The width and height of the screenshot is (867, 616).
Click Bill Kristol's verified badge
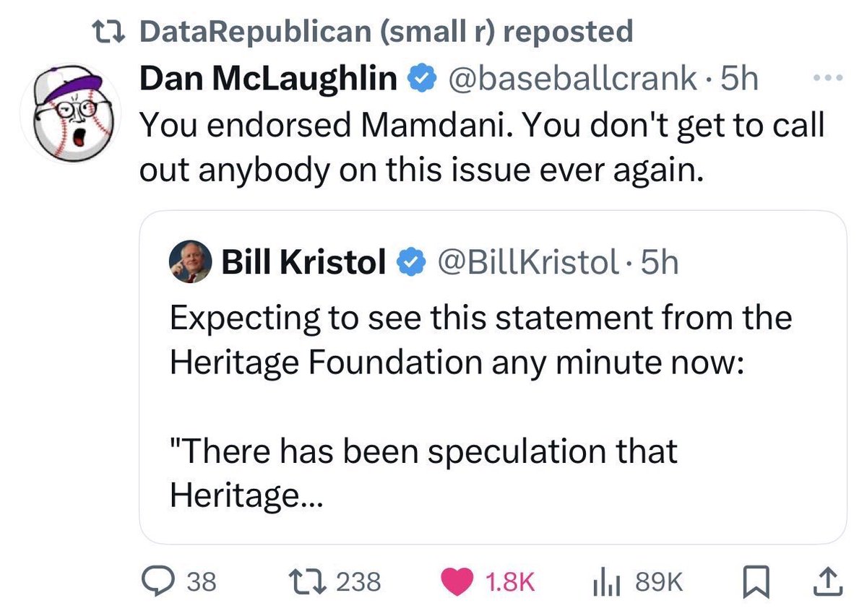(409, 264)
